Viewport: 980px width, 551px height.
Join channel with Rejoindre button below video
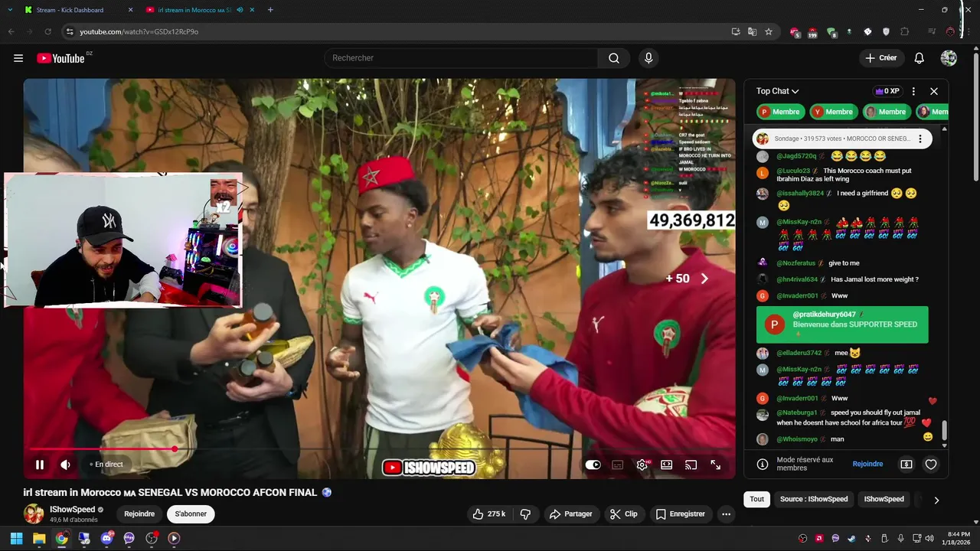(x=139, y=514)
